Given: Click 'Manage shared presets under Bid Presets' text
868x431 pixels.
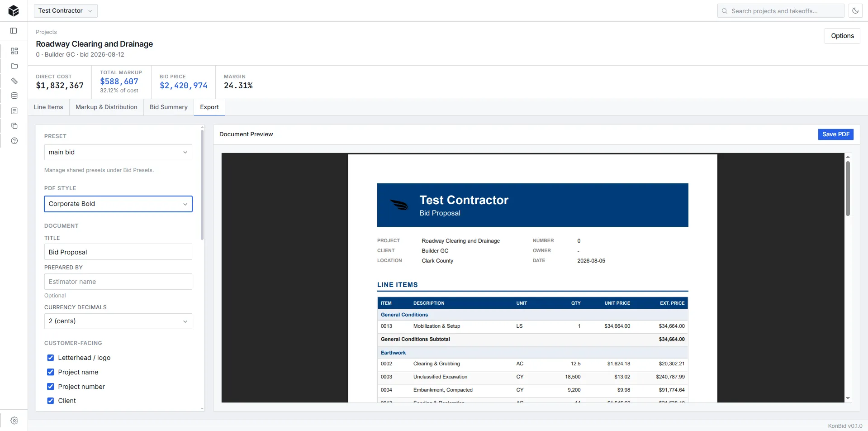Looking at the screenshot, I should click(x=99, y=170).
